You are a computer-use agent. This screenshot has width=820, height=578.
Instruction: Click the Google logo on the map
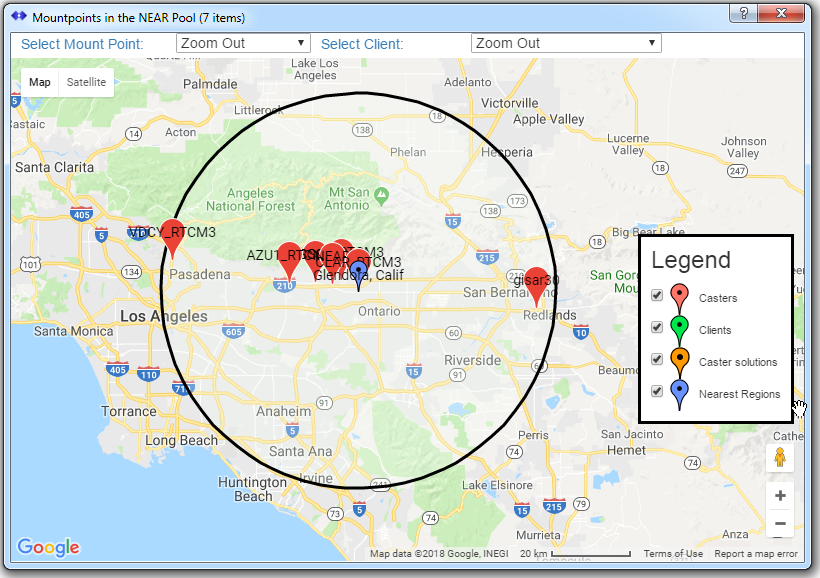point(48,547)
